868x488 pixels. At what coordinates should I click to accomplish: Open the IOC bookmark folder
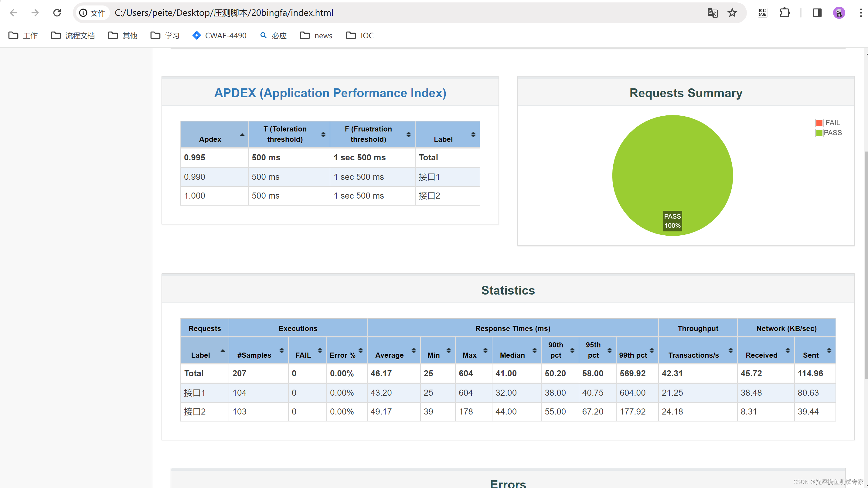tap(360, 36)
